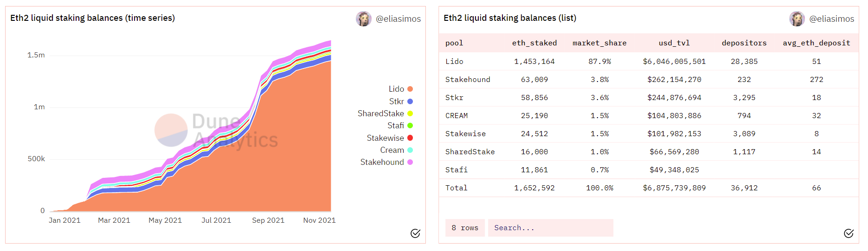This screenshot has width=868, height=251.
Task: Click the list panel author avatar
Action: tap(797, 19)
